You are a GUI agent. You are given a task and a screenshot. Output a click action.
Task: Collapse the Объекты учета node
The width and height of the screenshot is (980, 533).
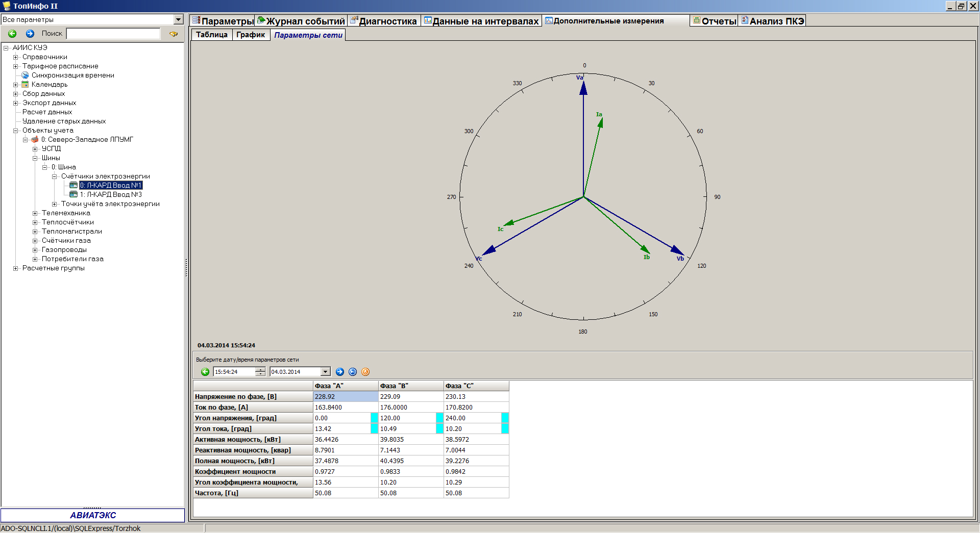point(15,131)
